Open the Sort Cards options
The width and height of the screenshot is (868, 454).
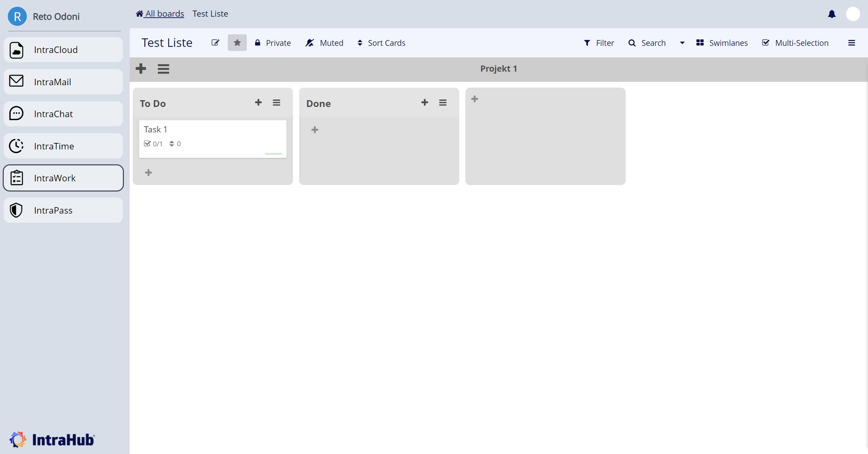[381, 43]
